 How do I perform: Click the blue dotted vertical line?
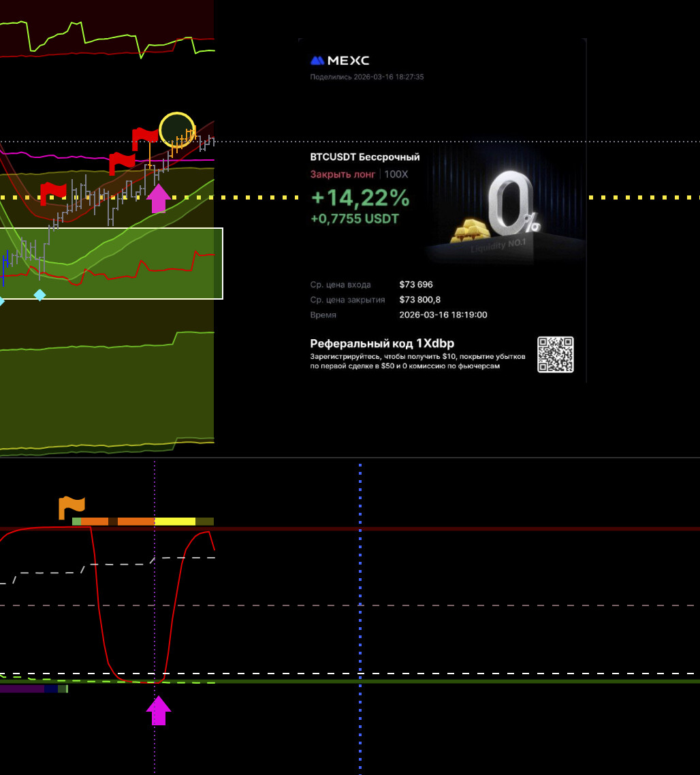[x=360, y=613]
